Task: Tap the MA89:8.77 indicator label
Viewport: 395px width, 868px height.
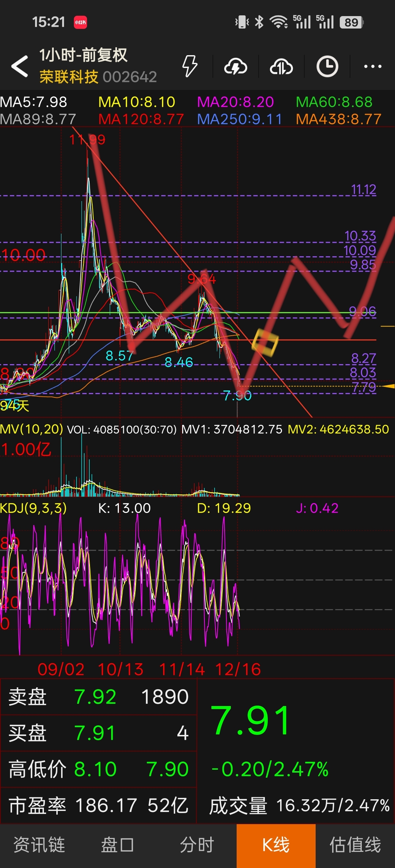Action: coord(38,119)
